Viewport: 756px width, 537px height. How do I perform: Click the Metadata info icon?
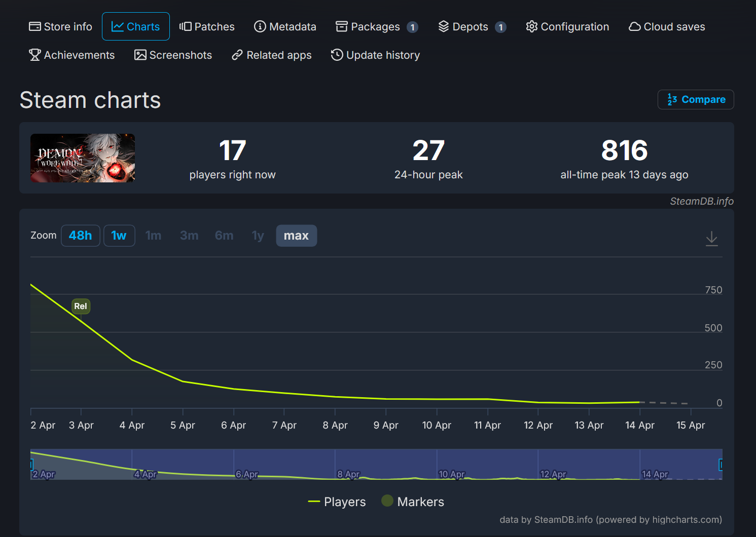click(x=260, y=27)
